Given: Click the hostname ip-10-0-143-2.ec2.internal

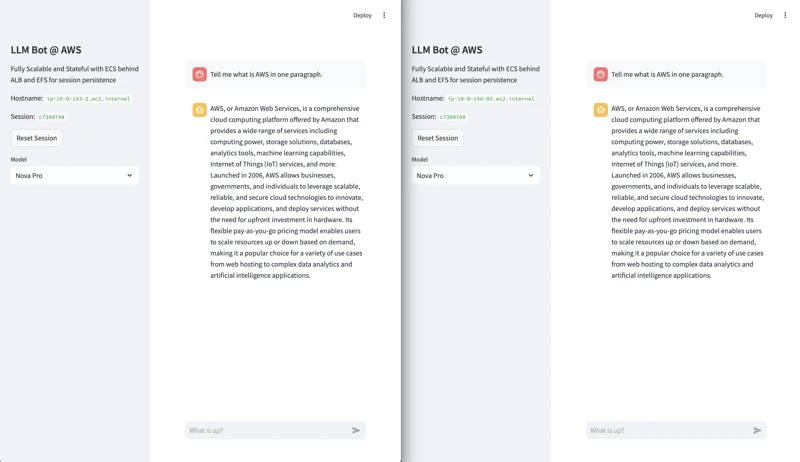Looking at the screenshot, I should (x=88, y=99).
